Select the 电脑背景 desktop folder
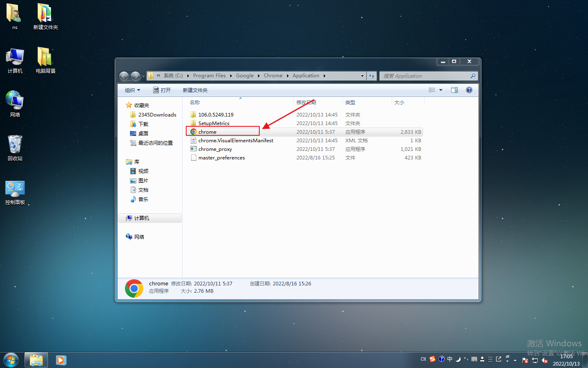 (45, 57)
